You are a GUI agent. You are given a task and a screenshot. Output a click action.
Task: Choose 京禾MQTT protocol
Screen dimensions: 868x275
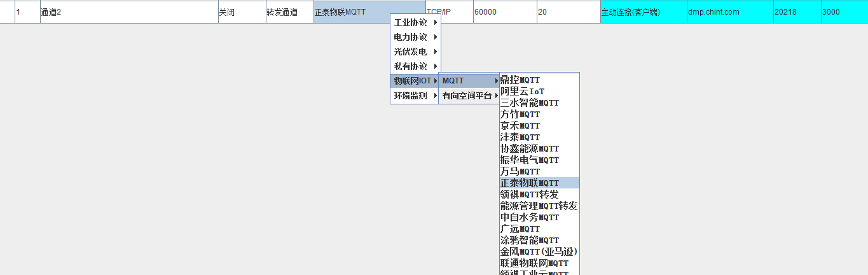pos(539,125)
